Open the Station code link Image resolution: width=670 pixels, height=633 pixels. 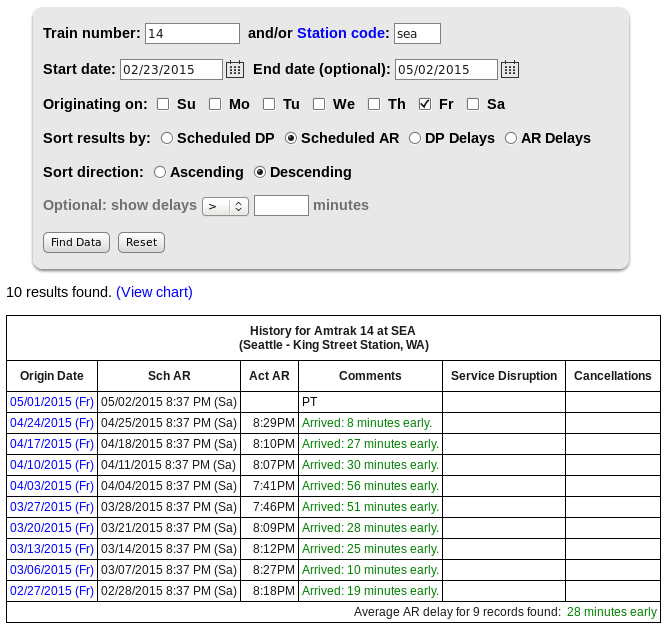coord(341,33)
